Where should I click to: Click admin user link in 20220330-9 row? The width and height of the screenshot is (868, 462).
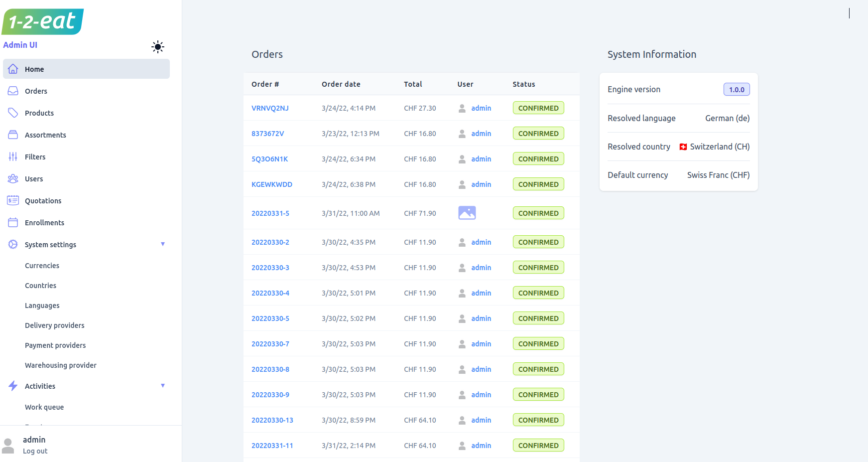coord(481,395)
